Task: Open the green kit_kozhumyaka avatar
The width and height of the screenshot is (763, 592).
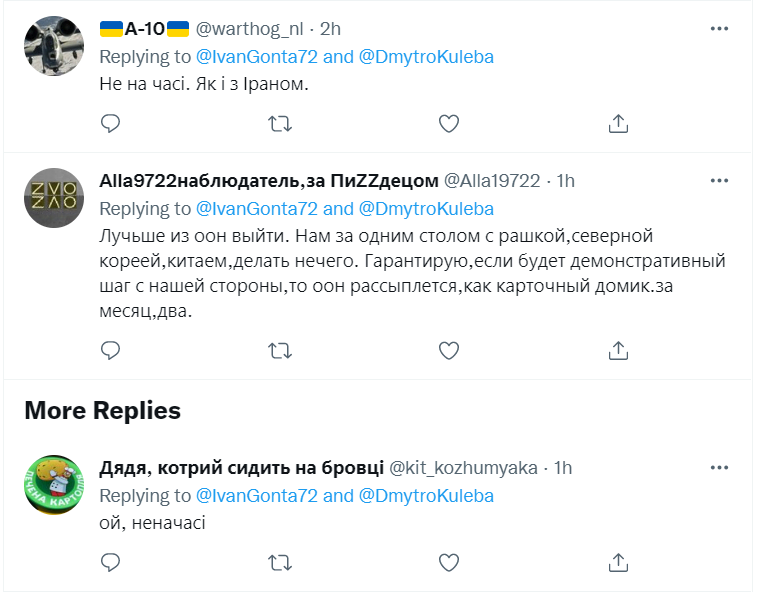Action: click(x=54, y=484)
